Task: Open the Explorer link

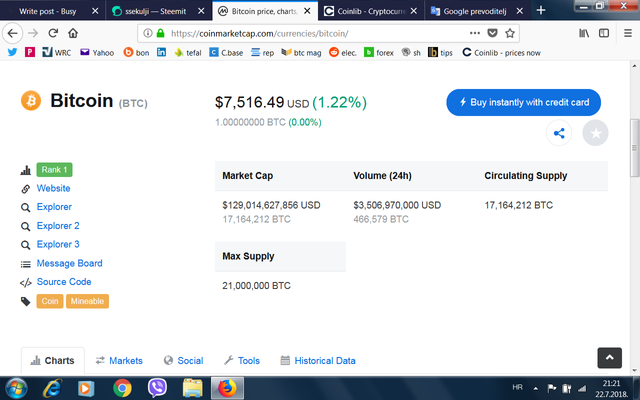Action: click(x=54, y=207)
